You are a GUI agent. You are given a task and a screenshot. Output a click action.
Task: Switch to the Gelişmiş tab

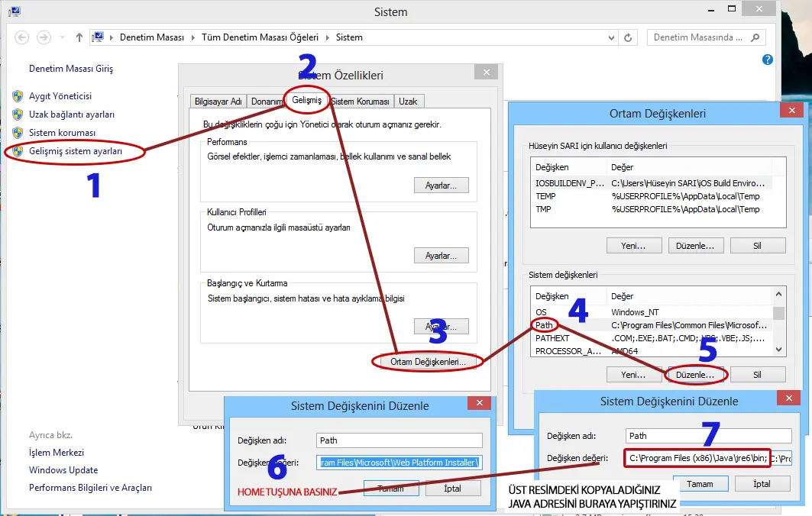pos(307,101)
